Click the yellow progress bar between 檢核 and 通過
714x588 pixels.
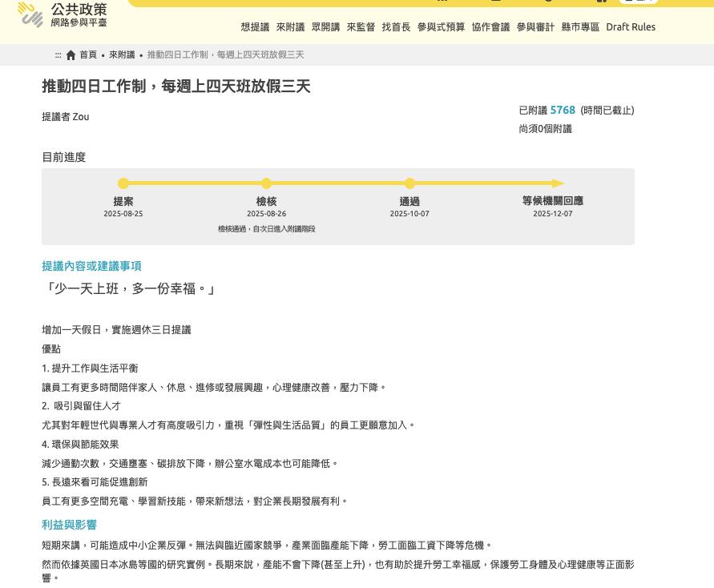337,183
